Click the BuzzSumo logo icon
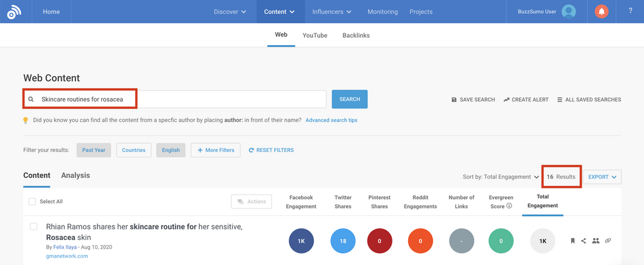This screenshot has height=265, width=644. tap(14, 12)
